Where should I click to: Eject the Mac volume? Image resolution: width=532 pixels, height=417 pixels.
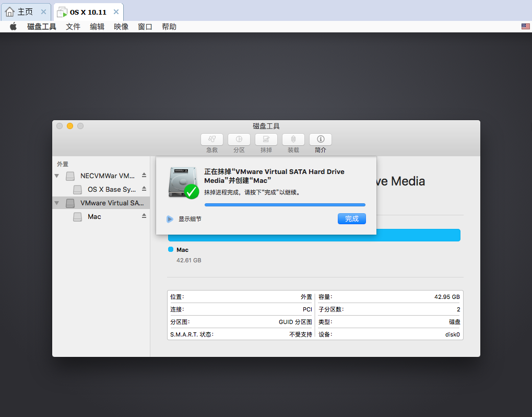point(144,216)
